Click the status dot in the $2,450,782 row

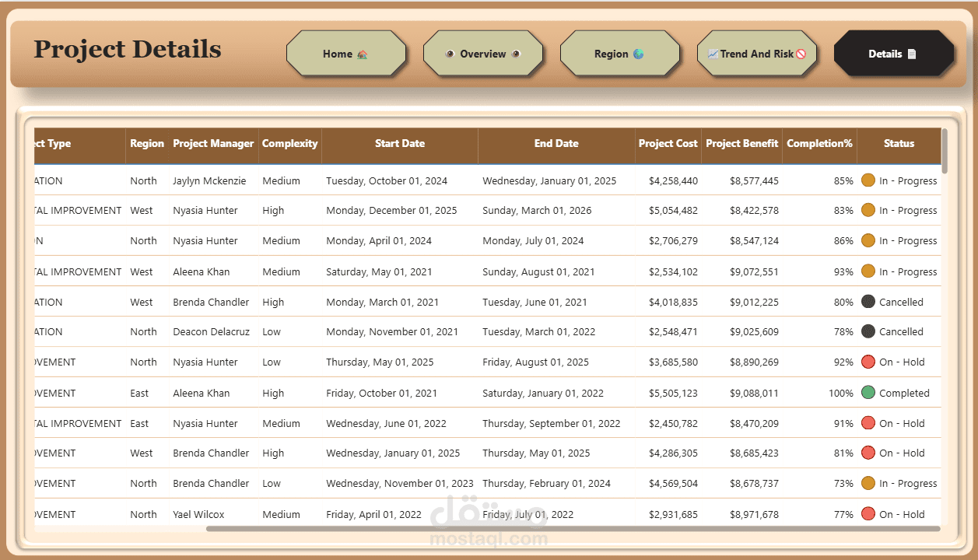868,423
